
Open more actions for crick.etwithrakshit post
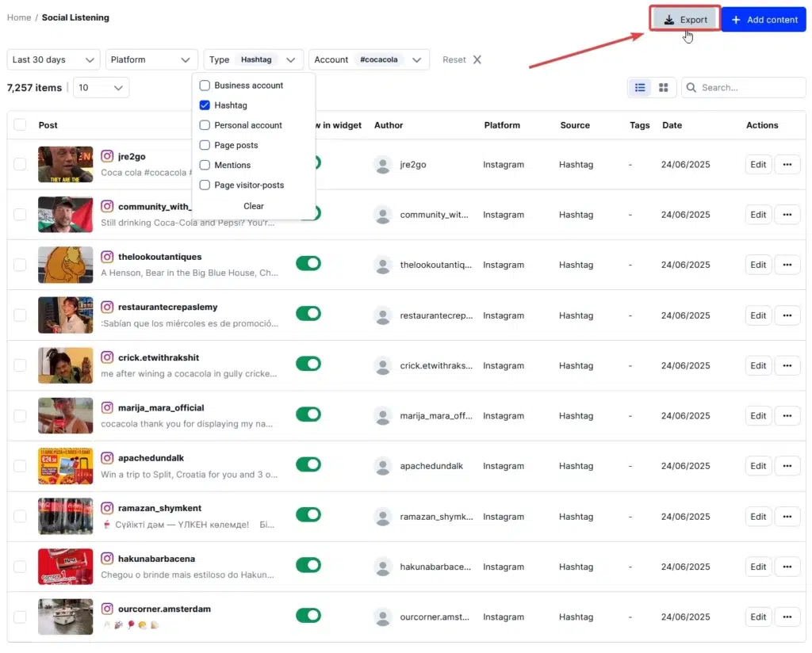coord(787,365)
